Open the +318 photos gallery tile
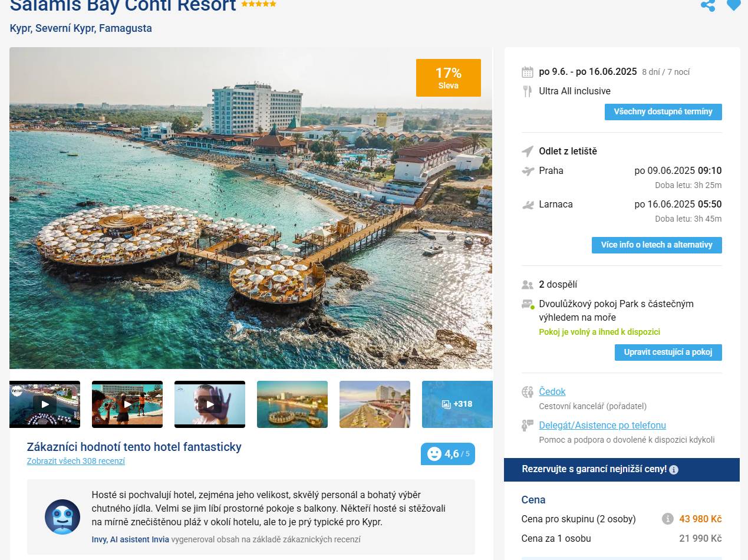 click(457, 404)
